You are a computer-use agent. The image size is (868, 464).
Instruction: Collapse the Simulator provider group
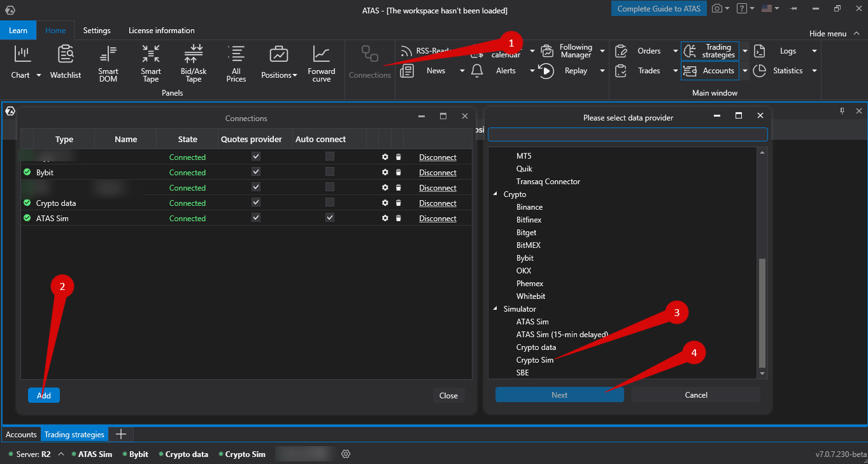496,309
